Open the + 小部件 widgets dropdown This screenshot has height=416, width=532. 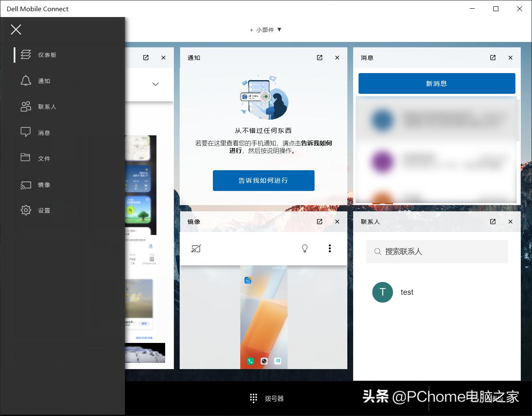(265, 29)
